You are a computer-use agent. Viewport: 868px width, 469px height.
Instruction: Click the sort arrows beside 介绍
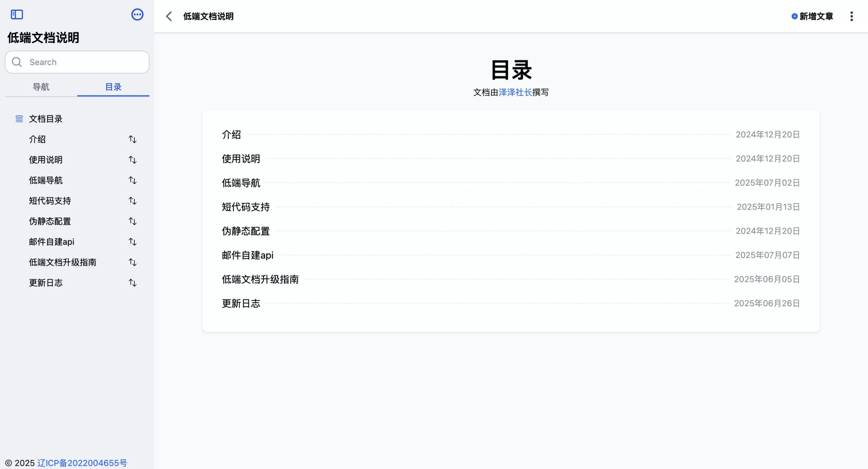[132, 139]
